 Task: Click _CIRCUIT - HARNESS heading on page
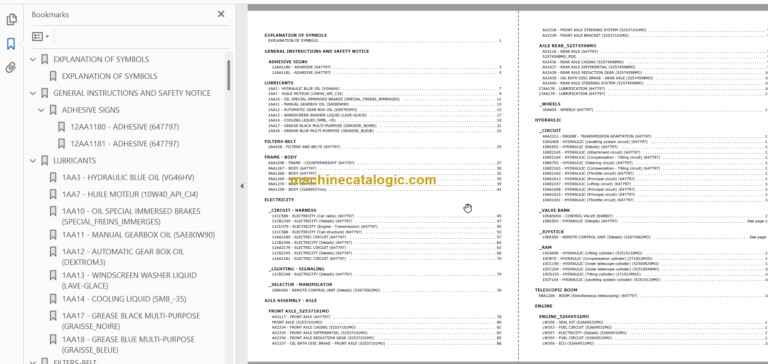coord(292,210)
